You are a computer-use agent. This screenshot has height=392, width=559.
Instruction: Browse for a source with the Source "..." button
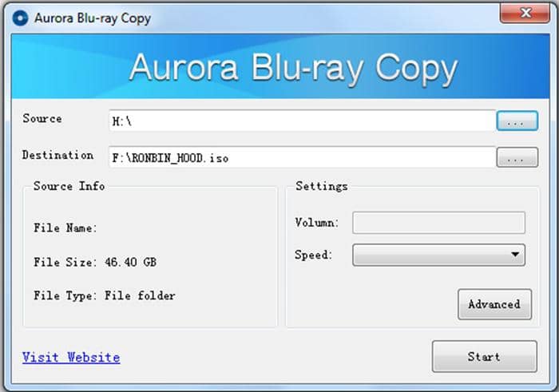(517, 121)
